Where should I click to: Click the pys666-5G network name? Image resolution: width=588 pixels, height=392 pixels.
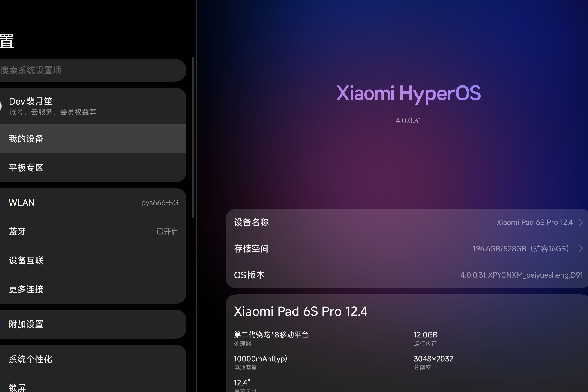(160, 202)
